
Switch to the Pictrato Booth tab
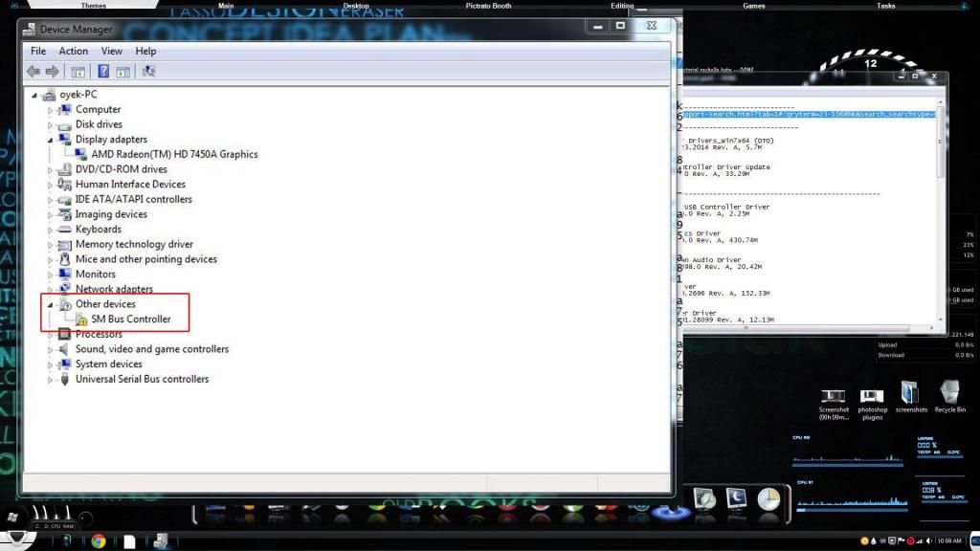(x=488, y=6)
